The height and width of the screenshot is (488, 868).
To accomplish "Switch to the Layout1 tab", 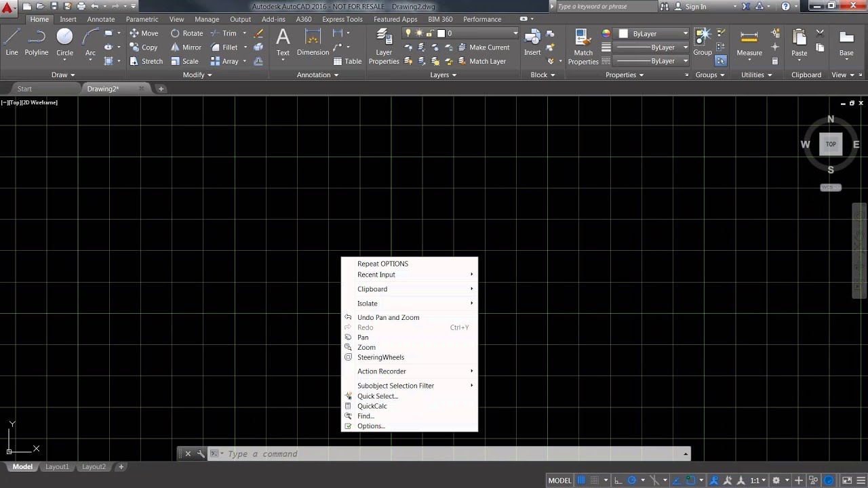I will pyautogui.click(x=57, y=466).
